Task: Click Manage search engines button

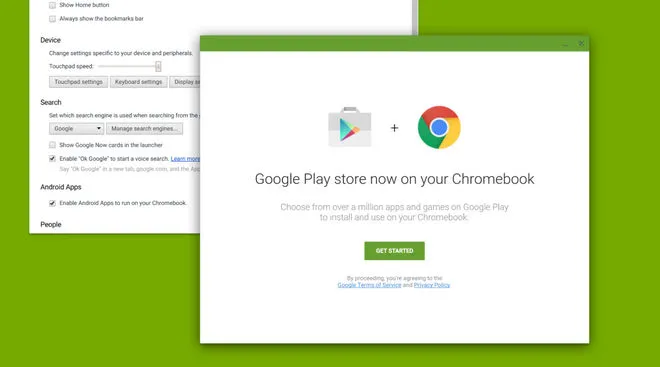Action: click(x=144, y=129)
